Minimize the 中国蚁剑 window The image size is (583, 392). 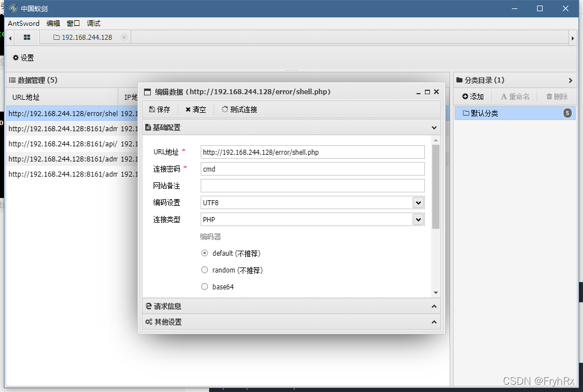tap(515, 8)
